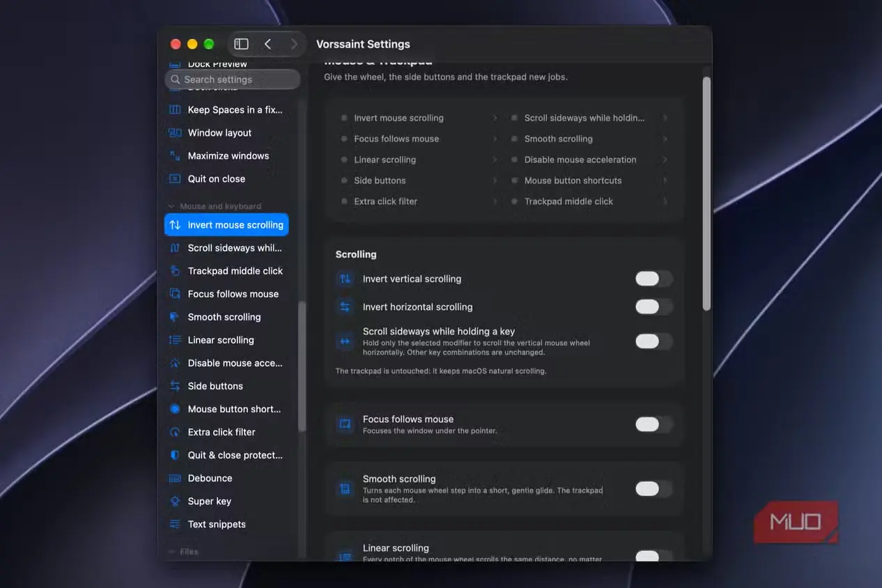Jump to Extra click filter from the shortcut grid
The width and height of the screenshot is (882, 588).
click(x=420, y=201)
